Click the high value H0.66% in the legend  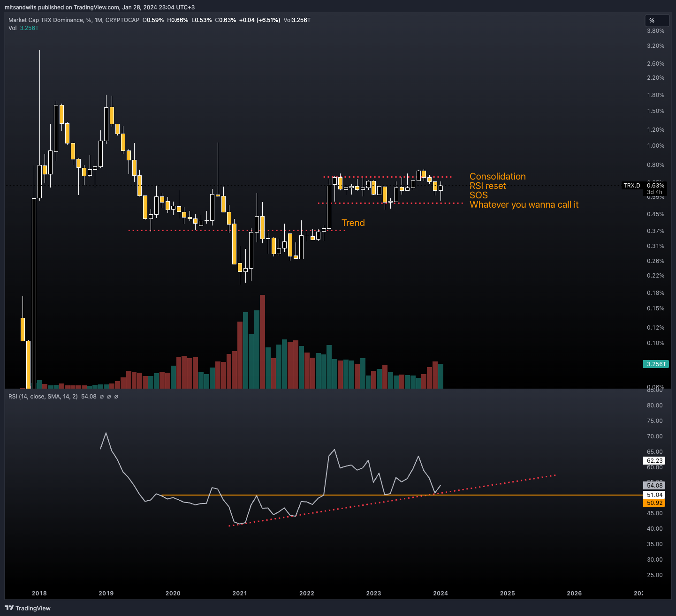click(178, 20)
